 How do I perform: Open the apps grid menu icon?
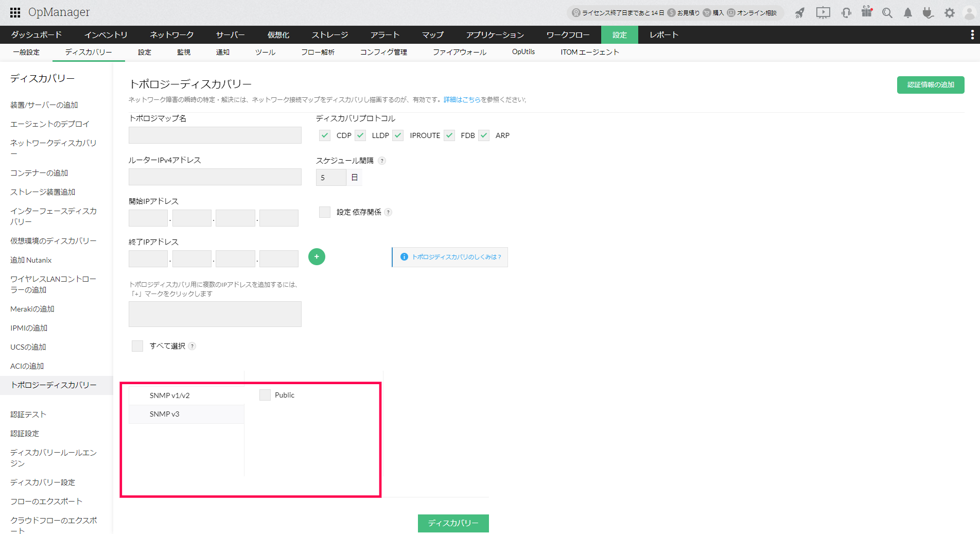tap(15, 12)
